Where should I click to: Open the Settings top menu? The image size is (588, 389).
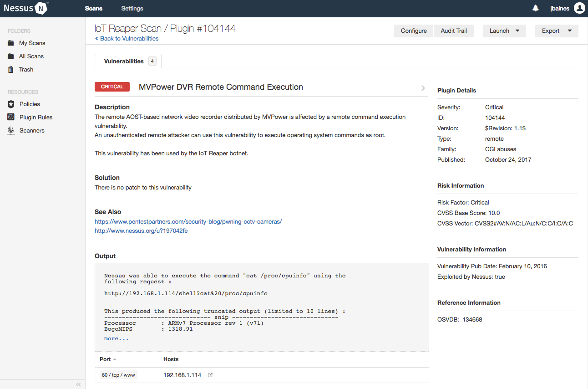tap(132, 8)
